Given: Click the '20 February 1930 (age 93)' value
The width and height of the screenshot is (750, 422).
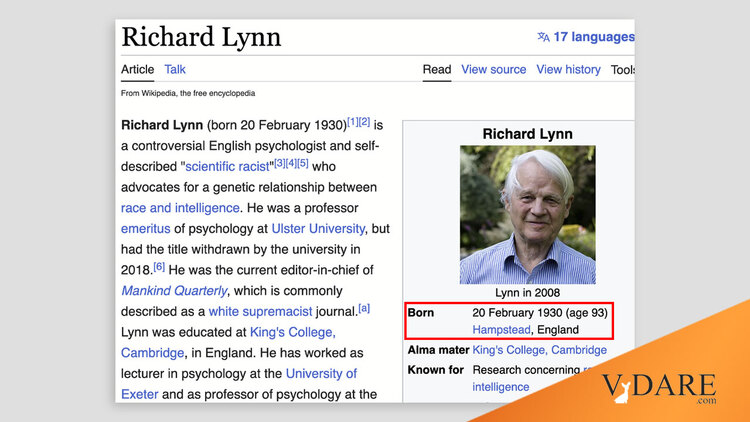Looking at the screenshot, I should coord(540,312).
